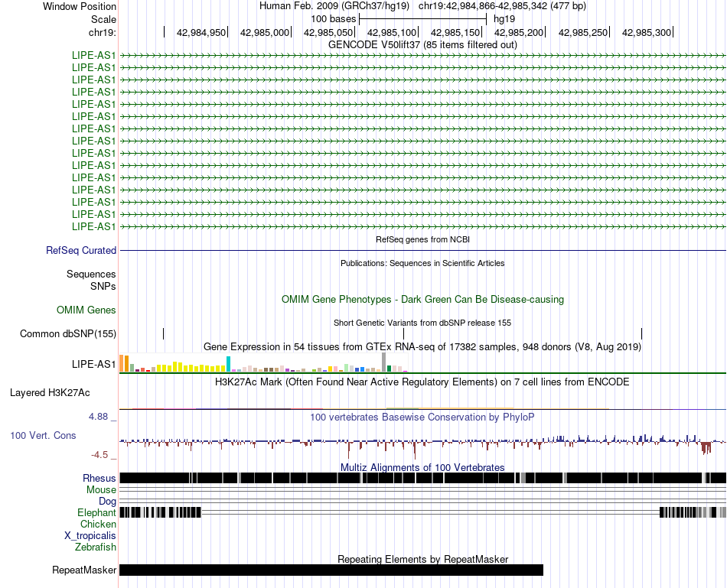Click the X_tropicalis alignment label
The width and height of the screenshot is (727, 588).
pyautogui.click(x=90, y=536)
